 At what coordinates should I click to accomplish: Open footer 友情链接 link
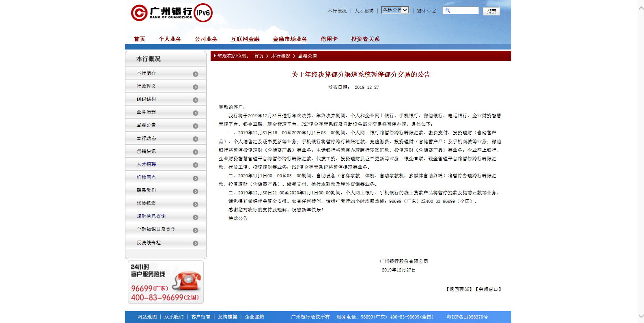click(x=228, y=317)
